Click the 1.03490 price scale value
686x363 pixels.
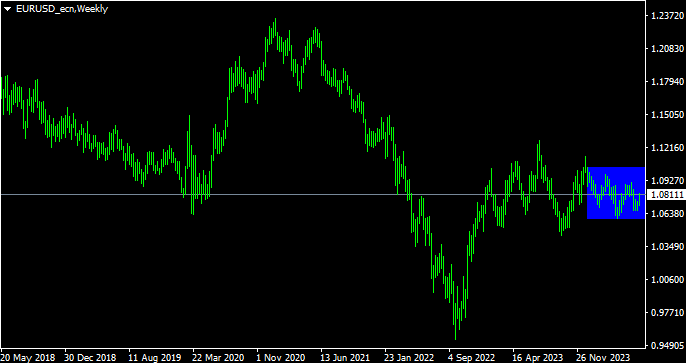pyautogui.click(x=667, y=246)
